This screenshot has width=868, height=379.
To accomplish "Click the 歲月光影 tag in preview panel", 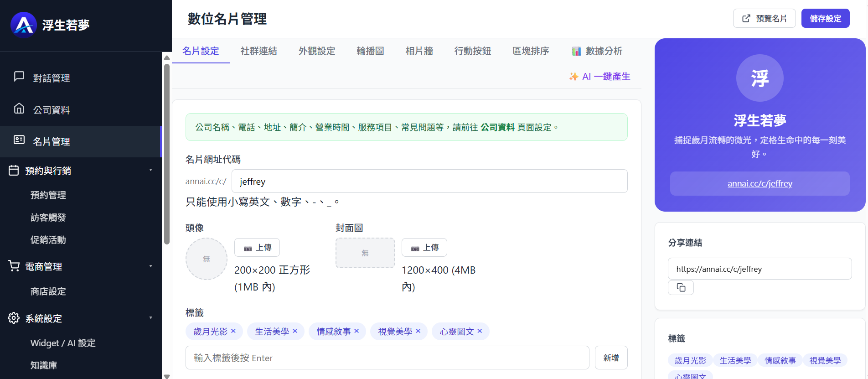I will [690, 360].
